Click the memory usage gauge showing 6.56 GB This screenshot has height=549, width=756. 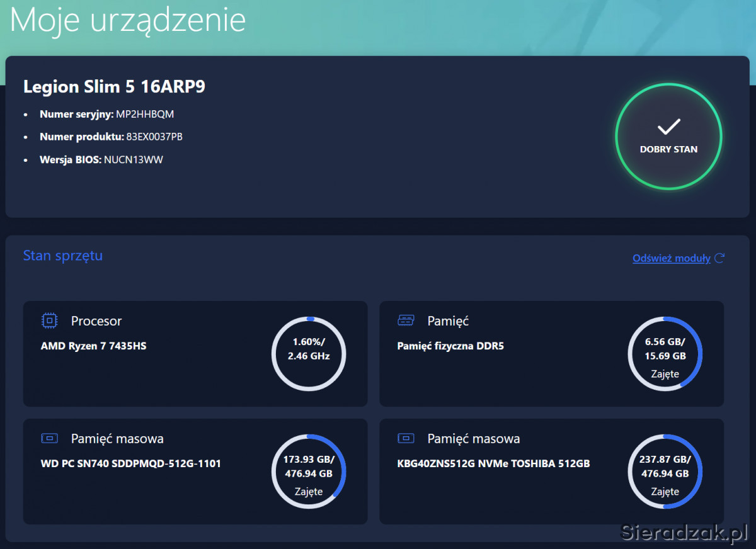665,354
